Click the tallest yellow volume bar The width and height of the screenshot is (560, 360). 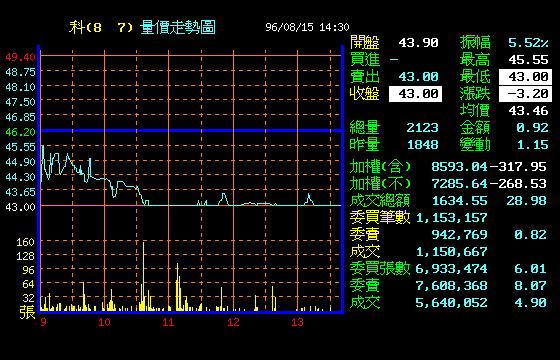click(144, 276)
